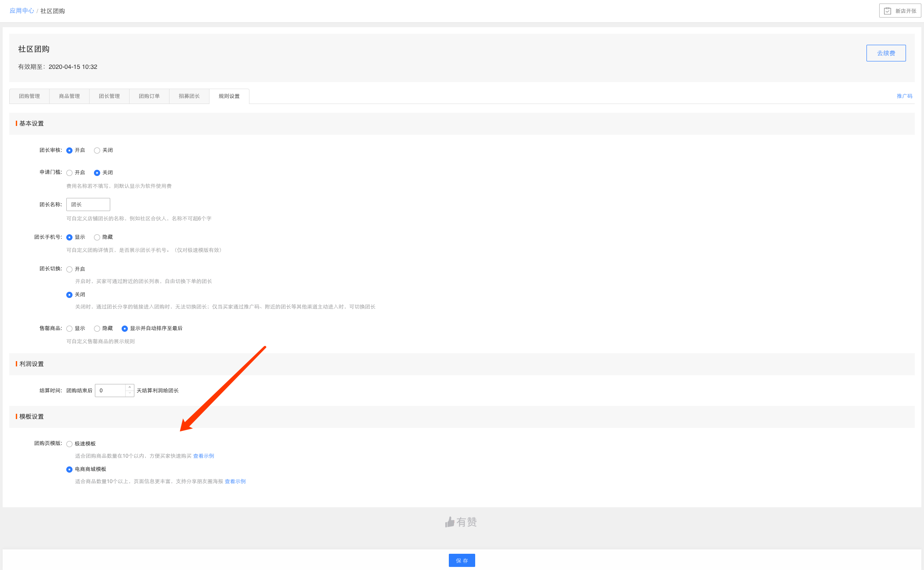The height and width of the screenshot is (570, 924).
Task: Enable 申请门槛 by selecting 开启
Action: pyautogui.click(x=69, y=173)
